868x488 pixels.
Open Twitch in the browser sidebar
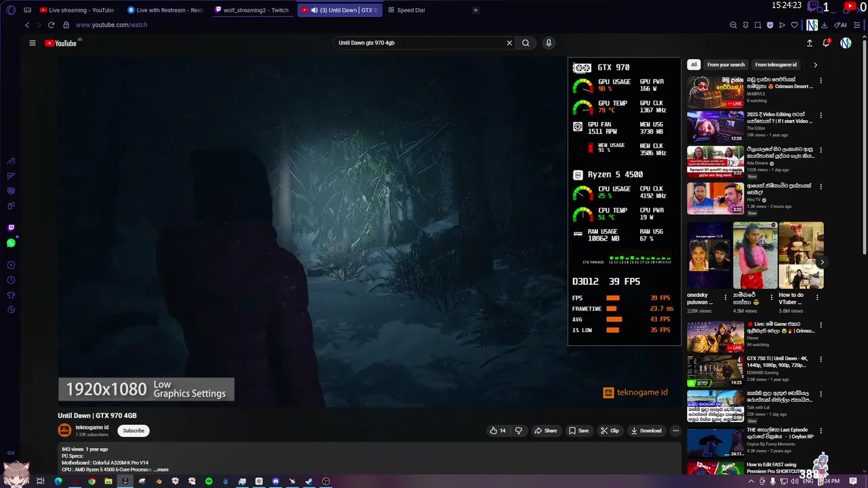pyautogui.click(x=11, y=228)
